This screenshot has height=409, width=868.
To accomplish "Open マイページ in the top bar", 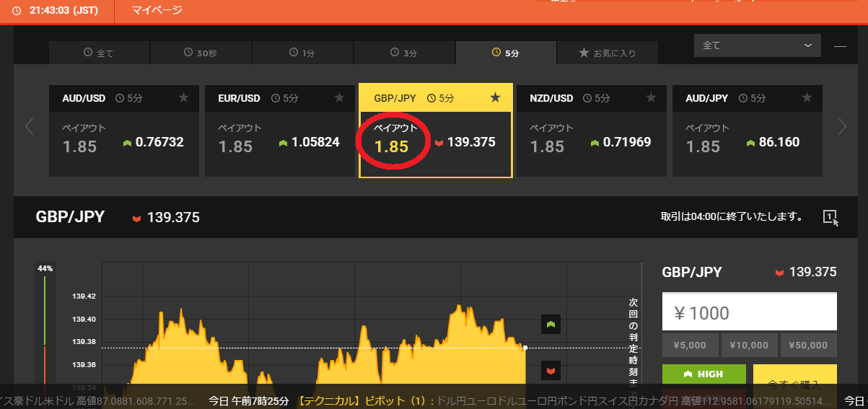I will [157, 10].
